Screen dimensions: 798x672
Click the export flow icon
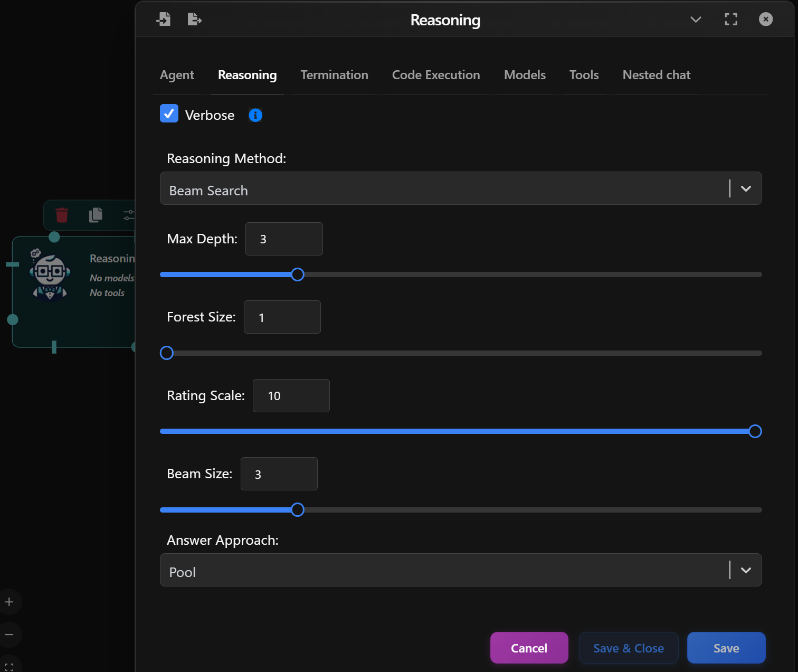coord(194,19)
